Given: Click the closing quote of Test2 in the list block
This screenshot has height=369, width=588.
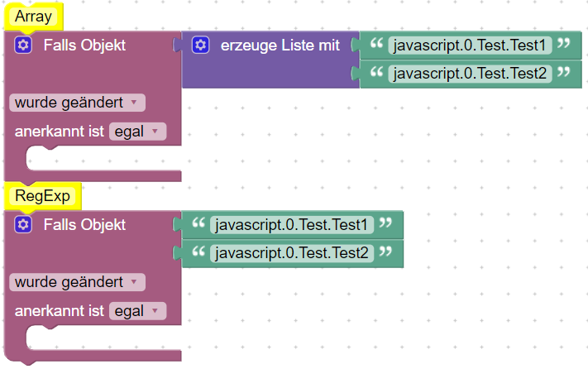Looking at the screenshot, I should point(565,74).
